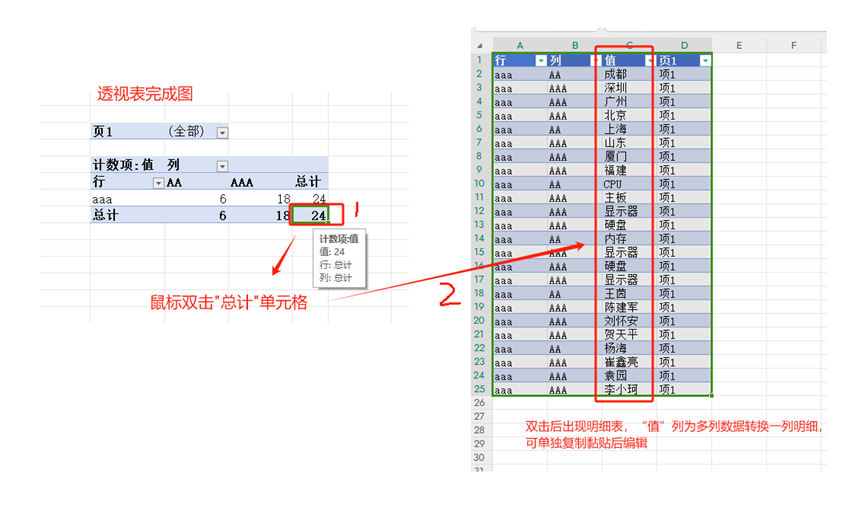Open the 页1 (全部) page filter dropdown

point(222,132)
